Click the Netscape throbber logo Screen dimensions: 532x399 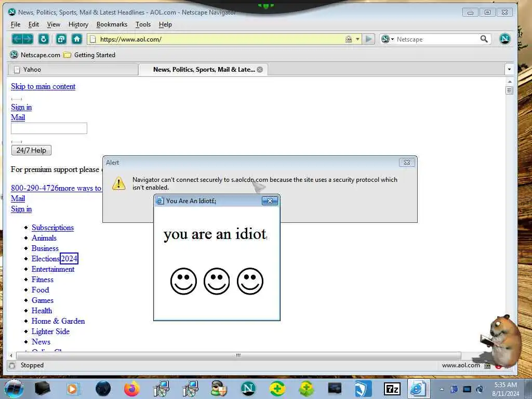[505, 39]
